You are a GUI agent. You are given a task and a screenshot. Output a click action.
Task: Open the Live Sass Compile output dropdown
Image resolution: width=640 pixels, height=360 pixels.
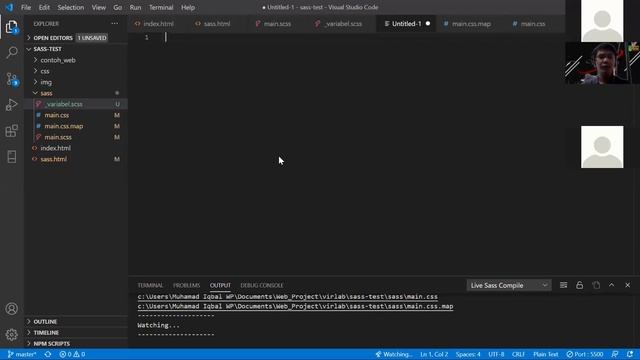tap(509, 285)
